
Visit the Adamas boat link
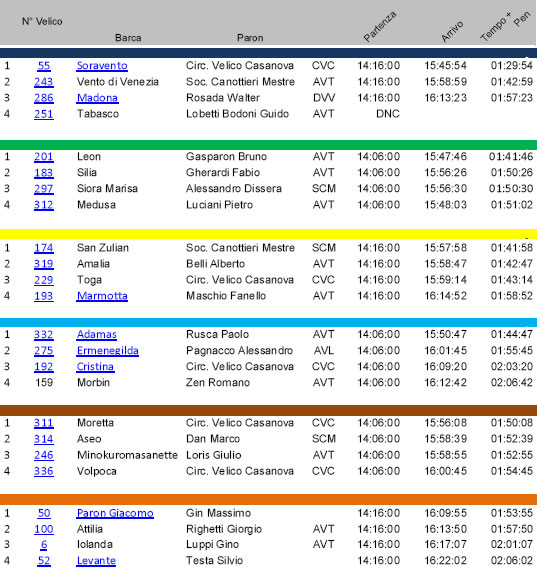[x=96, y=335]
